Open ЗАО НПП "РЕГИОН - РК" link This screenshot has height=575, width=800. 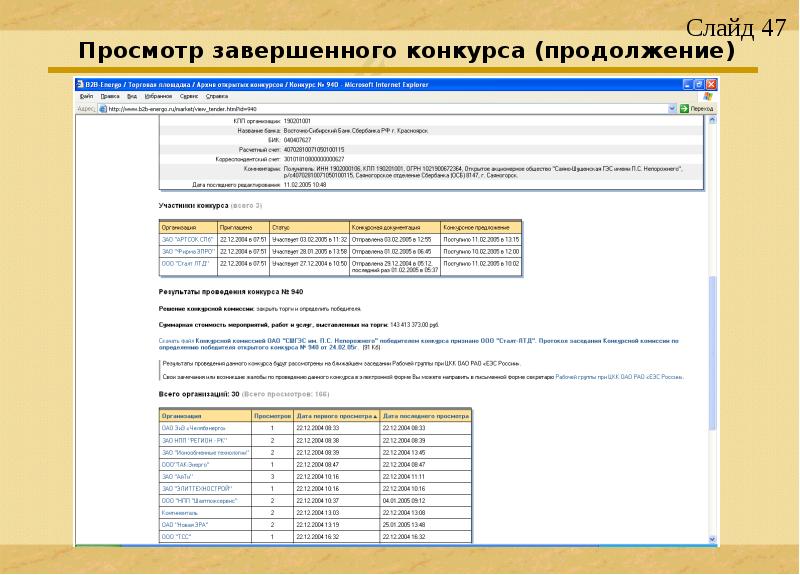194,440
